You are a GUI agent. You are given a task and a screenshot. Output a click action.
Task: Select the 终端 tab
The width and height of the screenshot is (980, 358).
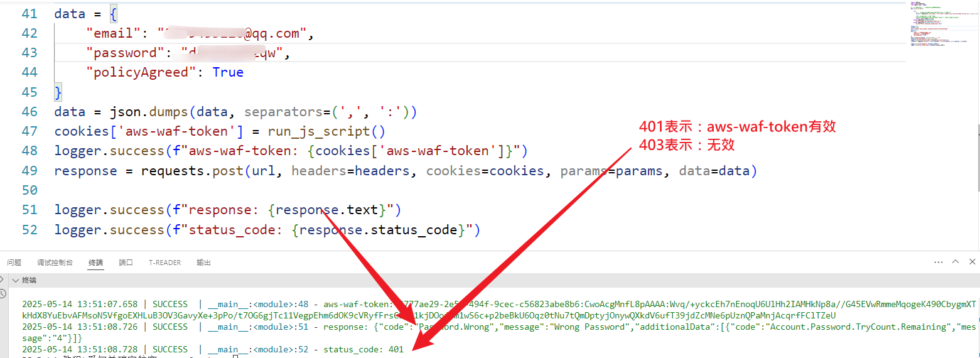click(95, 263)
